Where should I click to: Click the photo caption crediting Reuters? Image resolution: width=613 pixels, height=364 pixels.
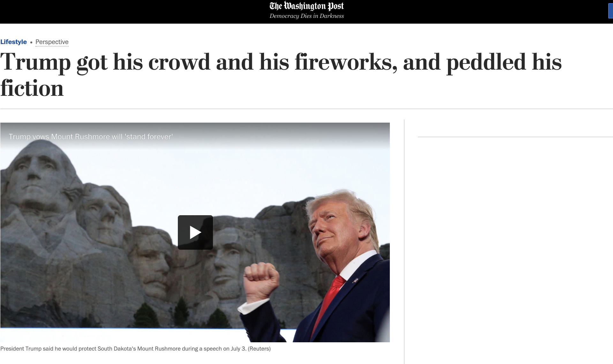coord(135,349)
